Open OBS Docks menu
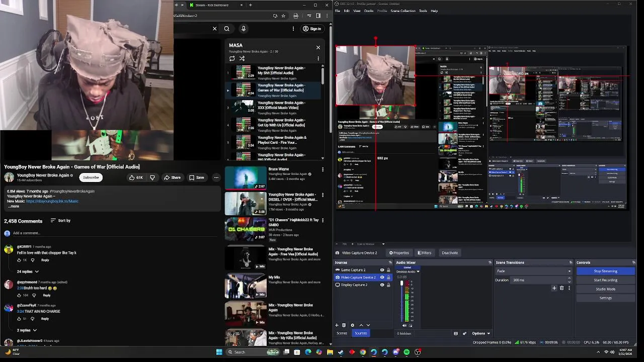This screenshot has width=644, height=362. pyautogui.click(x=369, y=11)
